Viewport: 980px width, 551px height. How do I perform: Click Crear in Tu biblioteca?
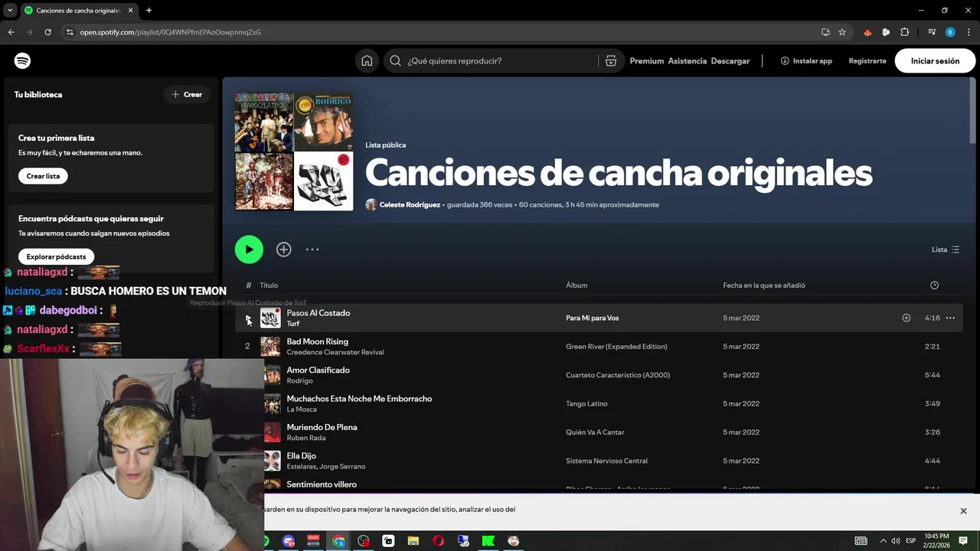coord(187,94)
